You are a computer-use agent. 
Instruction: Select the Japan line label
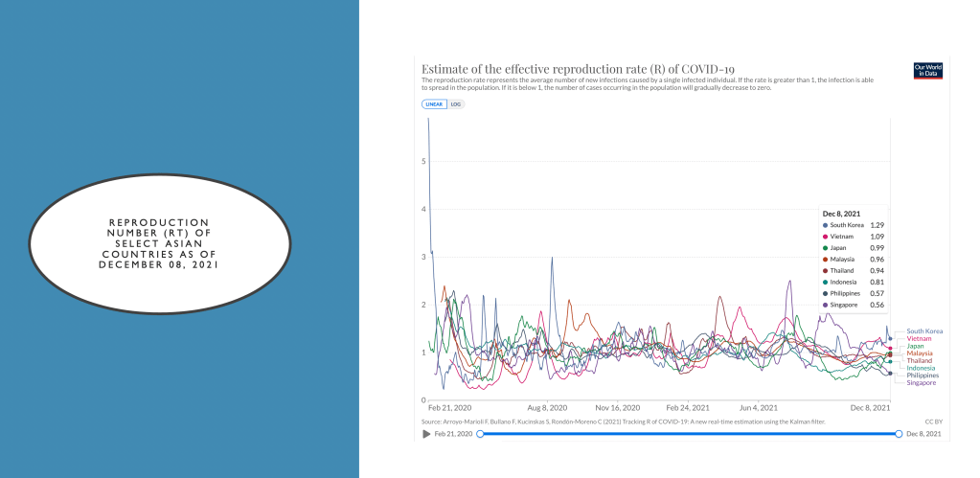915,346
